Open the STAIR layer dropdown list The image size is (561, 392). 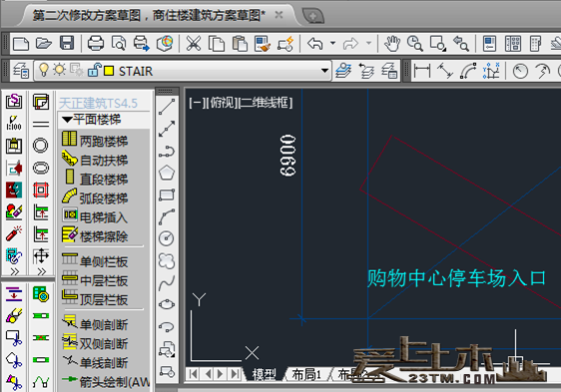(324, 71)
